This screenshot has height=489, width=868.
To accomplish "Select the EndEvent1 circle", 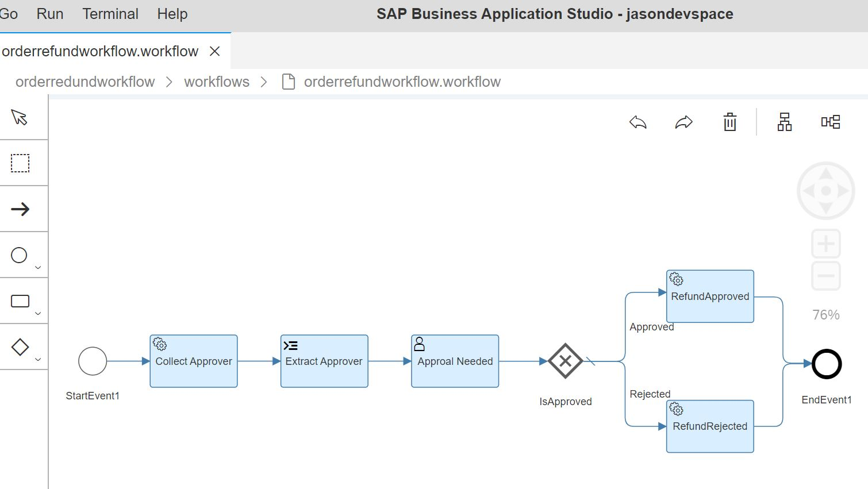I will tap(827, 364).
